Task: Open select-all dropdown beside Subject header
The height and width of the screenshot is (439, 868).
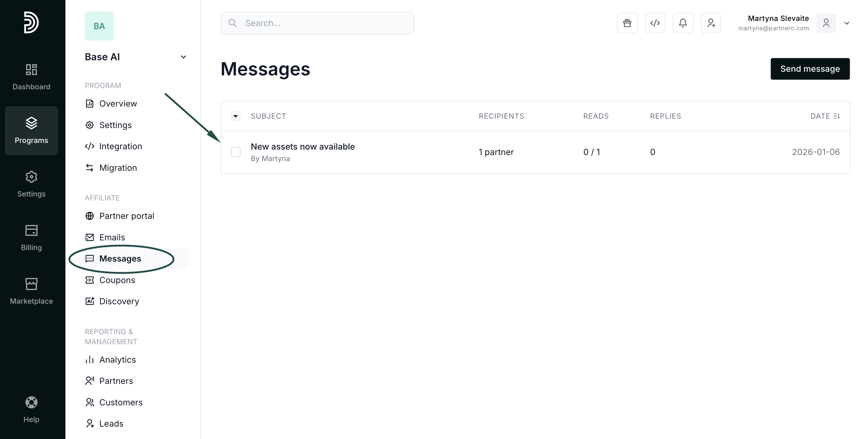Action: tap(236, 116)
